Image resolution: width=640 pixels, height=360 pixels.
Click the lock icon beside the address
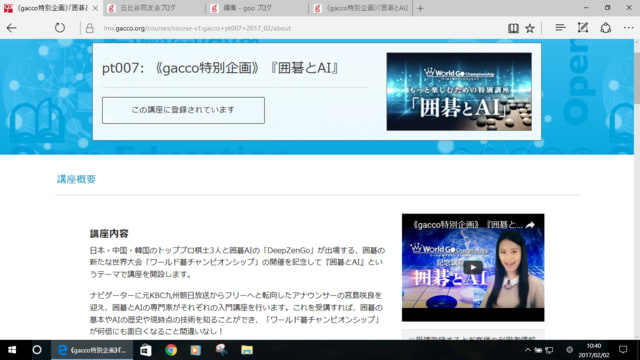point(89,28)
